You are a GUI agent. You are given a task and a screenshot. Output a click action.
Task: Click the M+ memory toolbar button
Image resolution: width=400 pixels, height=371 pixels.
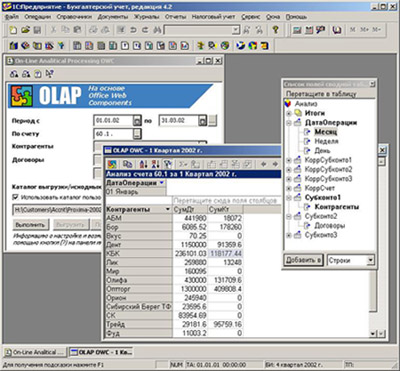(364, 30)
